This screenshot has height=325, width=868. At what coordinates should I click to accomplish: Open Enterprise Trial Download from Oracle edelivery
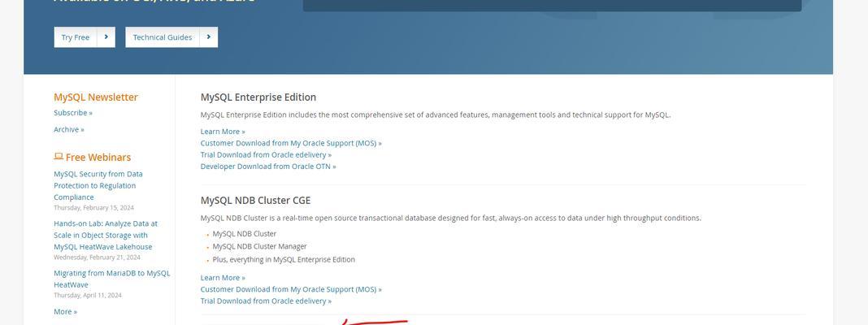point(267,154)
